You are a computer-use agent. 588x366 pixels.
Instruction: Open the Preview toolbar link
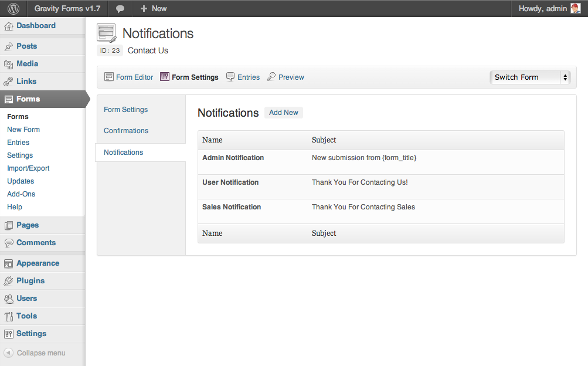[291, 77]
